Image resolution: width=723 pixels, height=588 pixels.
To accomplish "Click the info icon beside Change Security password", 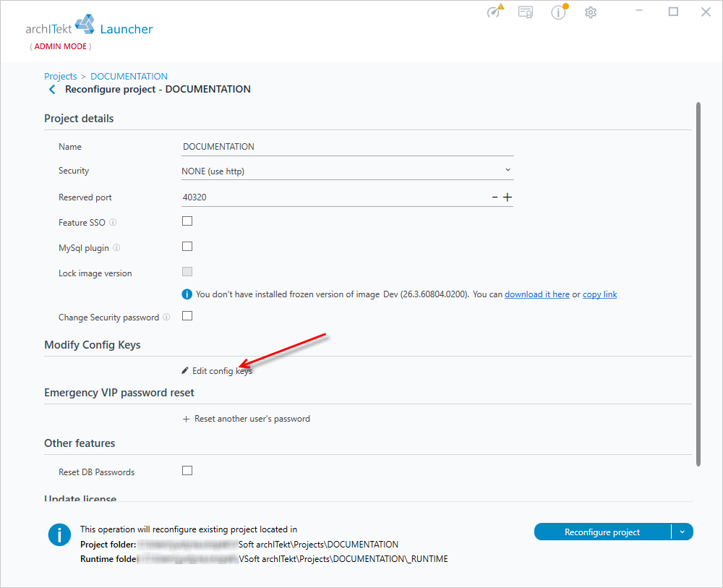I will [166, 317].
